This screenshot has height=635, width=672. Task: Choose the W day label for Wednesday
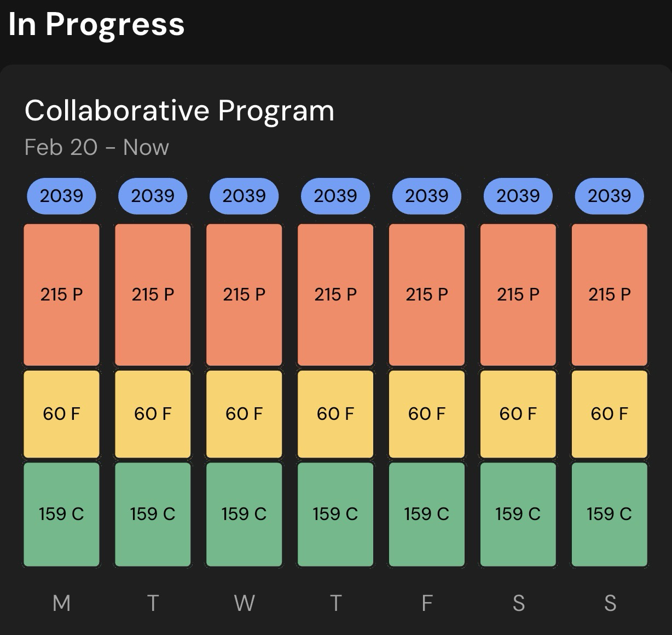pyautogui.click(x=244, y=603)
